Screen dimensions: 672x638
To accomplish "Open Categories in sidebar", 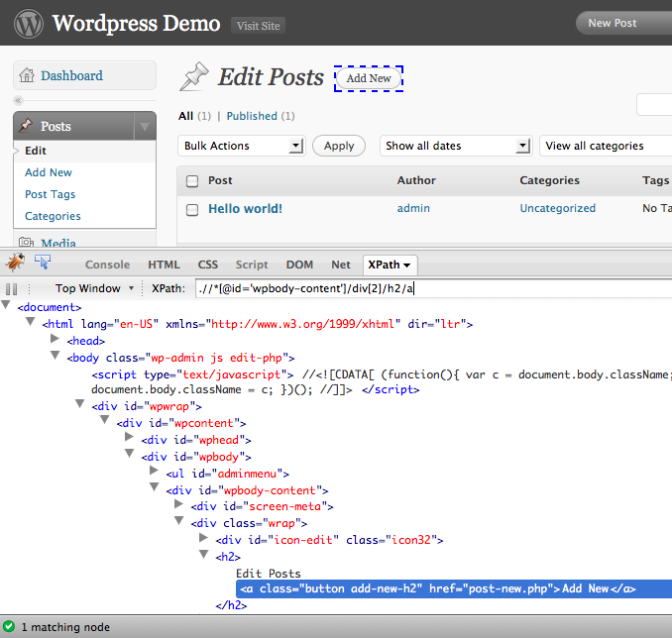I will [53, 216].
